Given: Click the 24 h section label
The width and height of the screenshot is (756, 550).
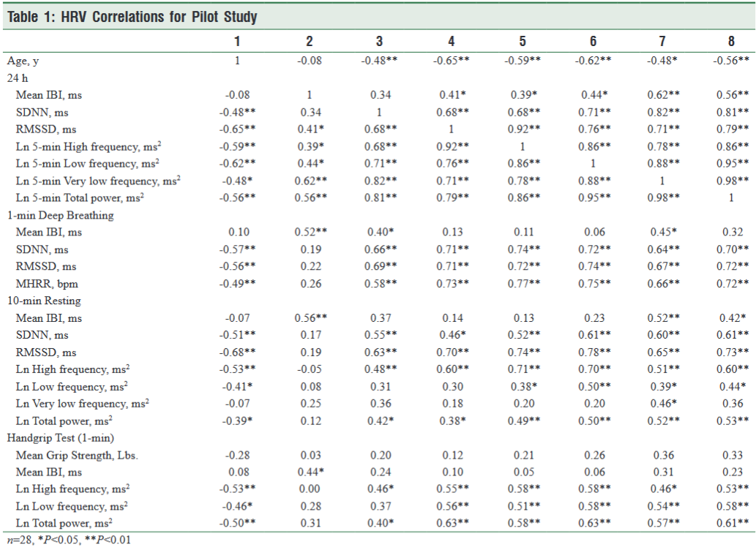Looking at the screenshot, I should point(19,77).
